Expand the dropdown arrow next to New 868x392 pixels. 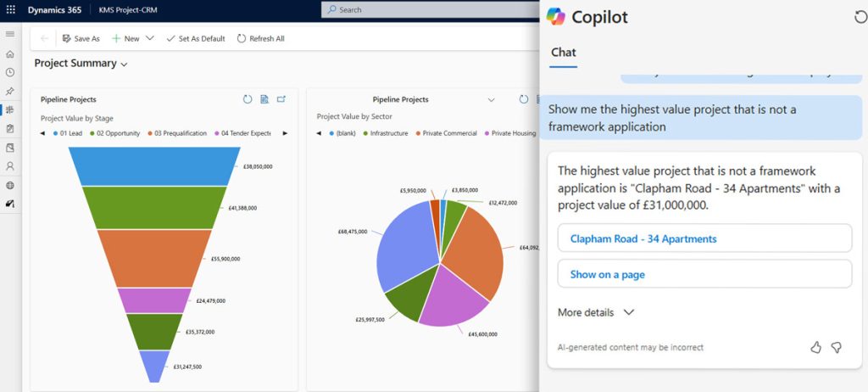150,38
